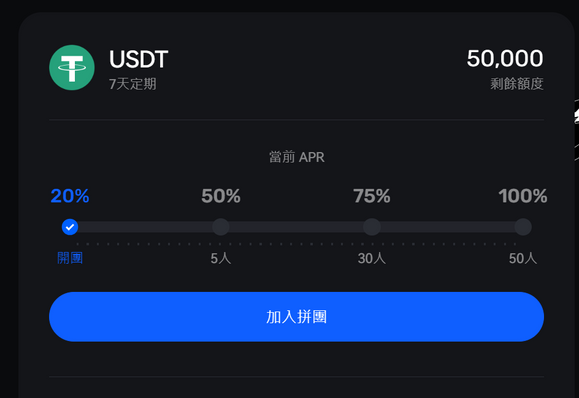Image resolution: width=579 pixels, height=398 pixels.
Task: Click the 30人 participant threshold label
Action: point(372,258)
